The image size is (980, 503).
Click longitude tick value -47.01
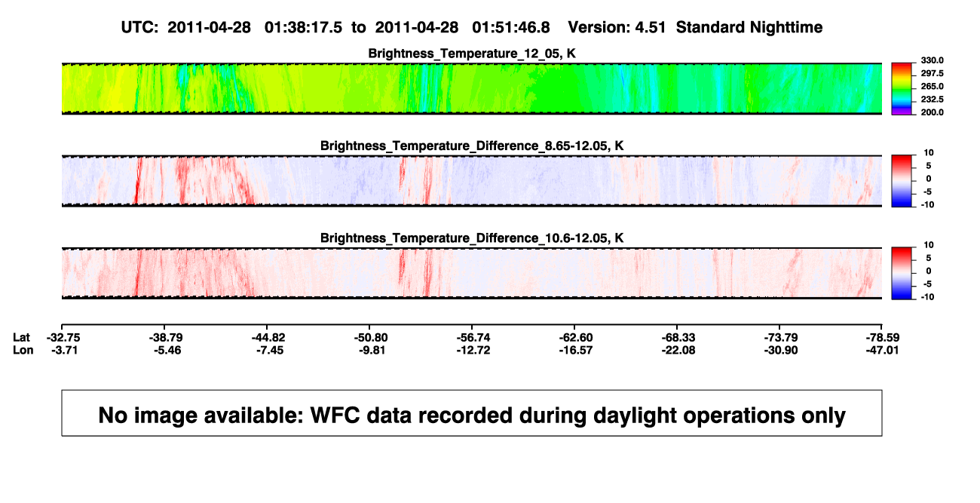pyautogui.click(x=882, y=350)
